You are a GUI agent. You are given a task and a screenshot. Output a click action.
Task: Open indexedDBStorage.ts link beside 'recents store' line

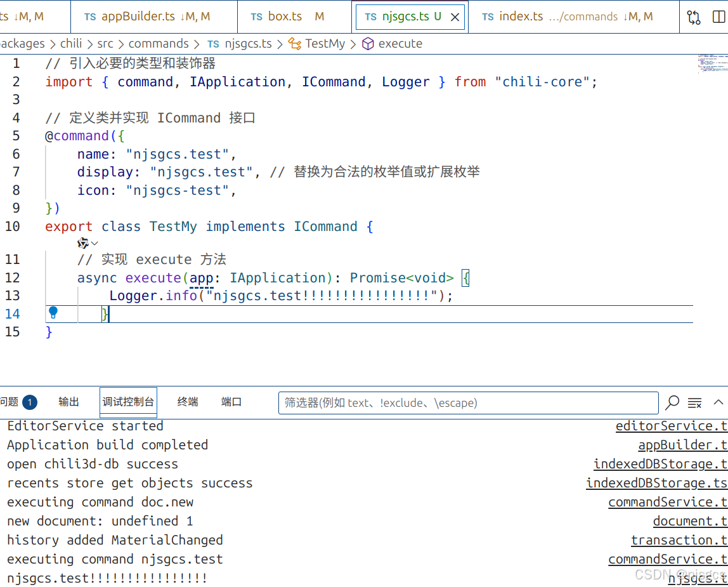[656, 484]
